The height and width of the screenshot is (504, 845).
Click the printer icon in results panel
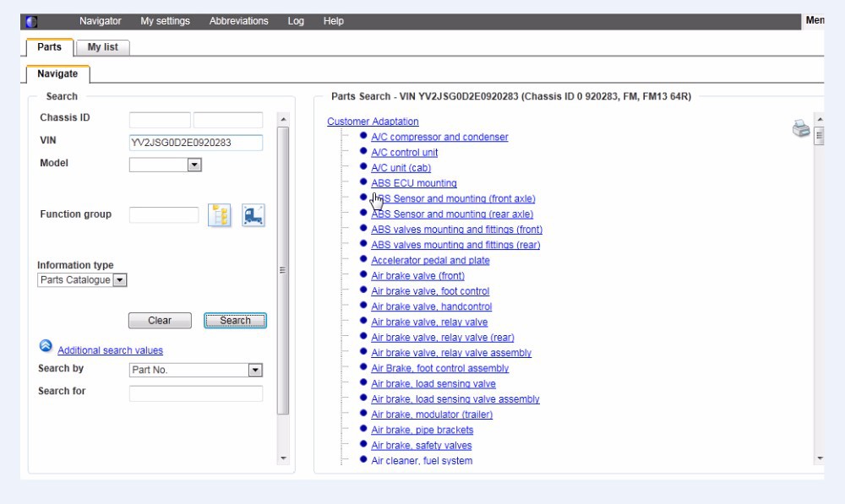(801, 128)
